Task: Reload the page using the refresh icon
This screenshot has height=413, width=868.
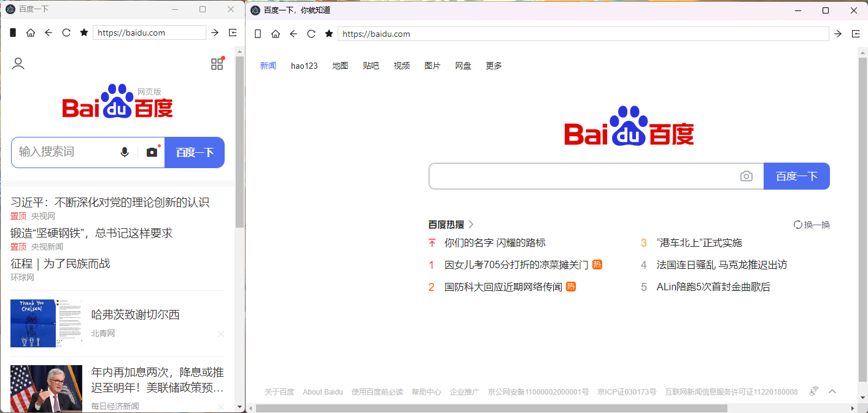Action: (311, 34)
